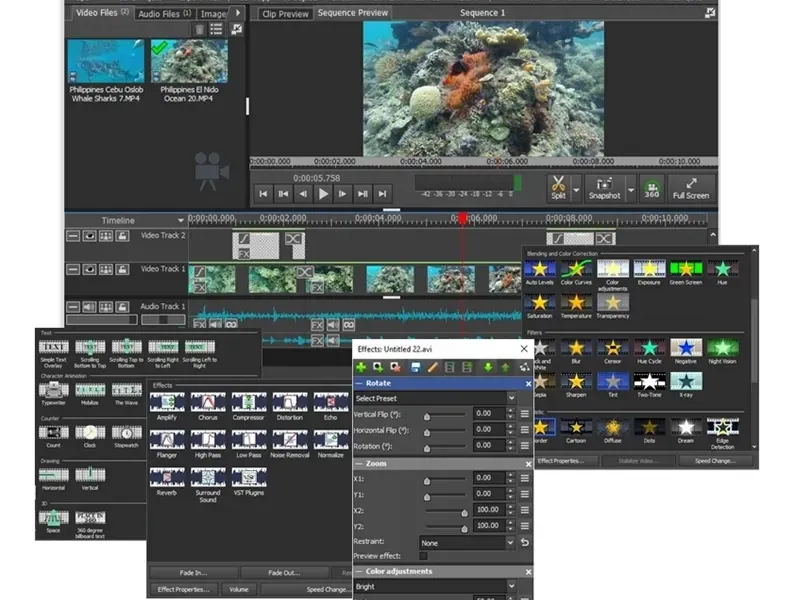The image size is (800, 600).
Task: Expand the Split options arrow
Action: click(x=577, y=190)
